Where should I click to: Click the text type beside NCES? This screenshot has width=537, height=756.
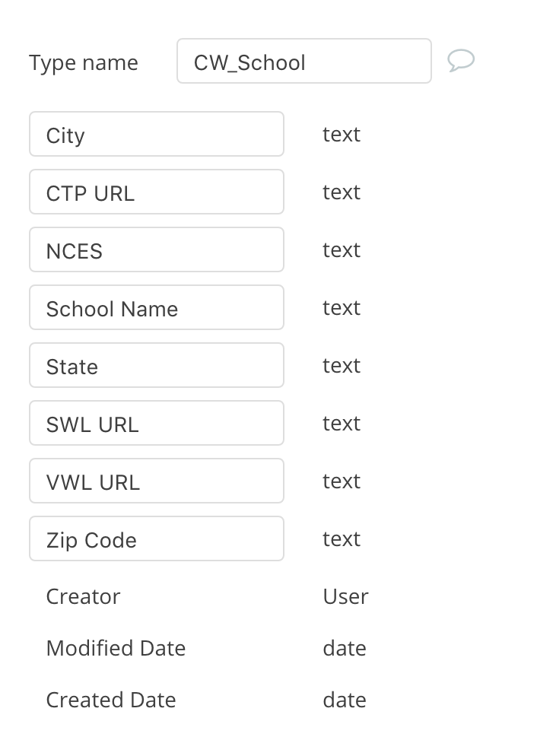[x=341, y=250]
